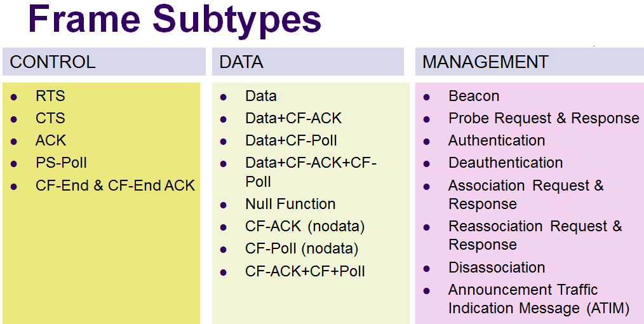Click the RTS list item
The width and height of the screenshot is (644, 324).
click(50, 97)
